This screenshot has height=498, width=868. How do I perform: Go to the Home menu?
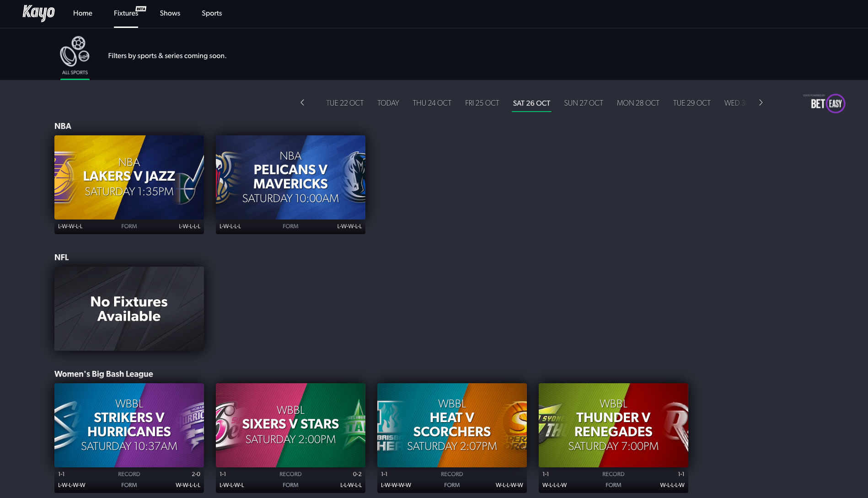83,13
